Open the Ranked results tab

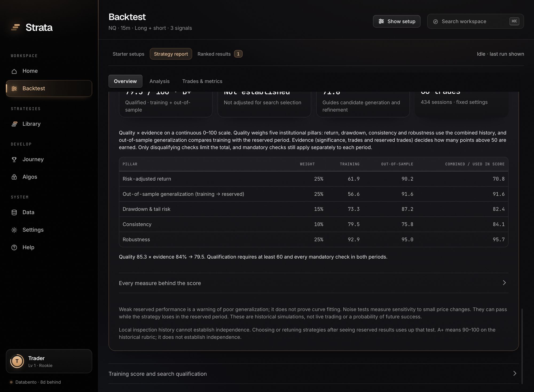(x=220, y=54)
